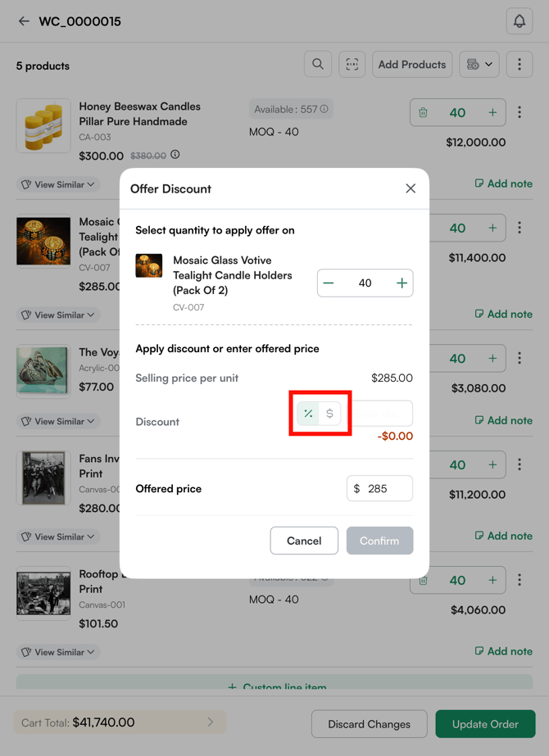Click the notification bell icon
The height and width of the screenshot is (756, 549).
(x=520, y=21)
